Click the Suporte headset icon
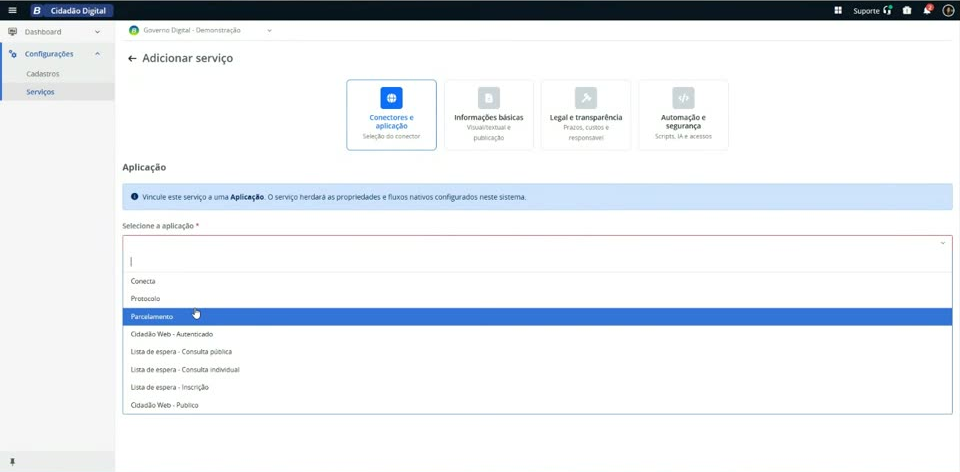 point(888,10)
